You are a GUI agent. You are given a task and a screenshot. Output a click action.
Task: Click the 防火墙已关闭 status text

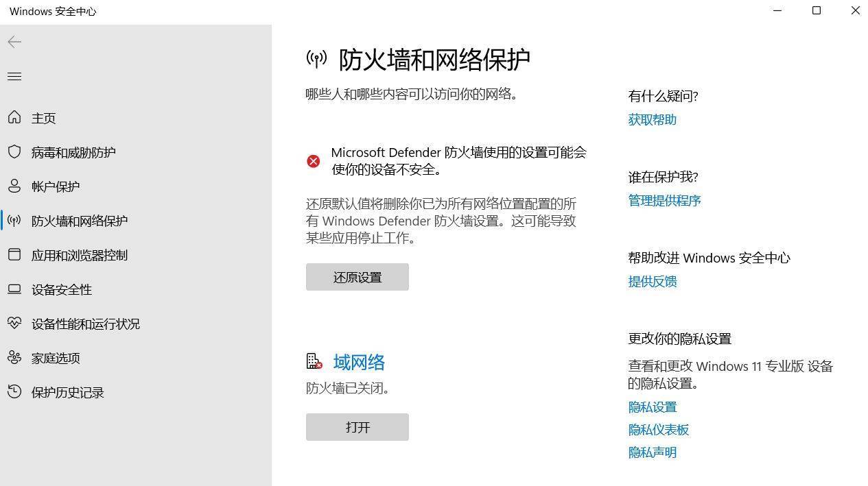[349, 388]
